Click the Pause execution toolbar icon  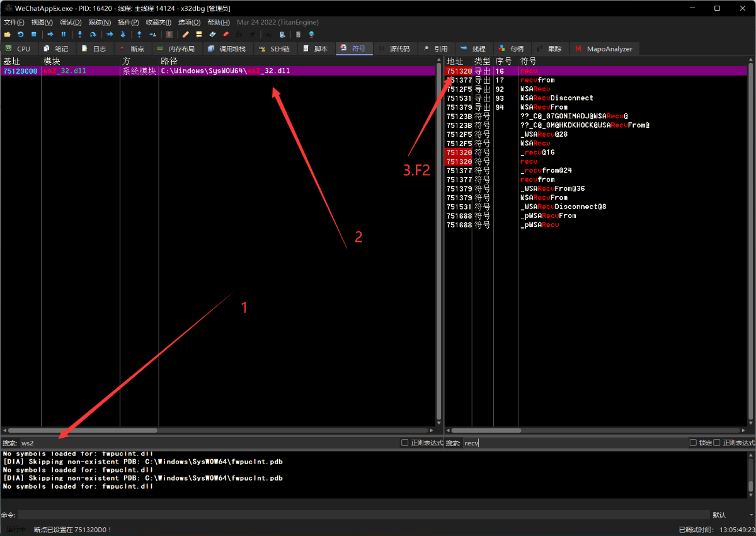[x=63, y=34]
